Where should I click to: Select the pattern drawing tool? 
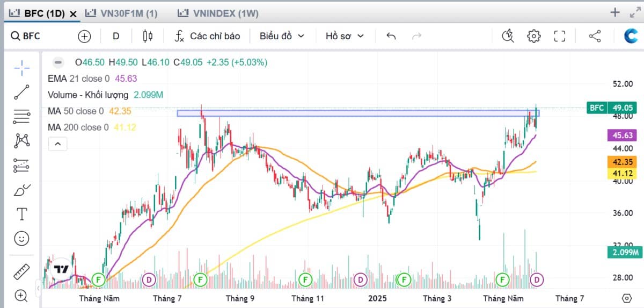21,141
